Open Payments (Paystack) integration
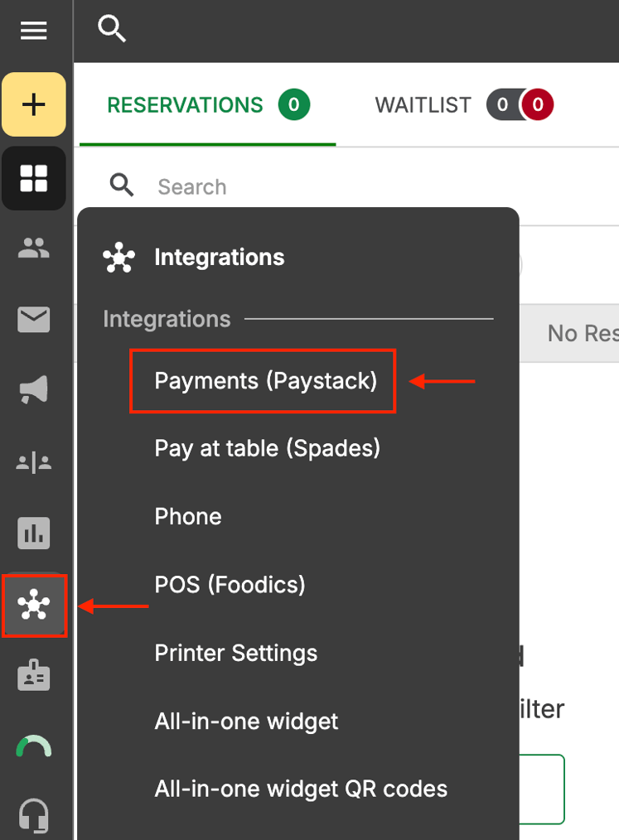This screenshot has width=619, height=840. [x=263, y=381]
